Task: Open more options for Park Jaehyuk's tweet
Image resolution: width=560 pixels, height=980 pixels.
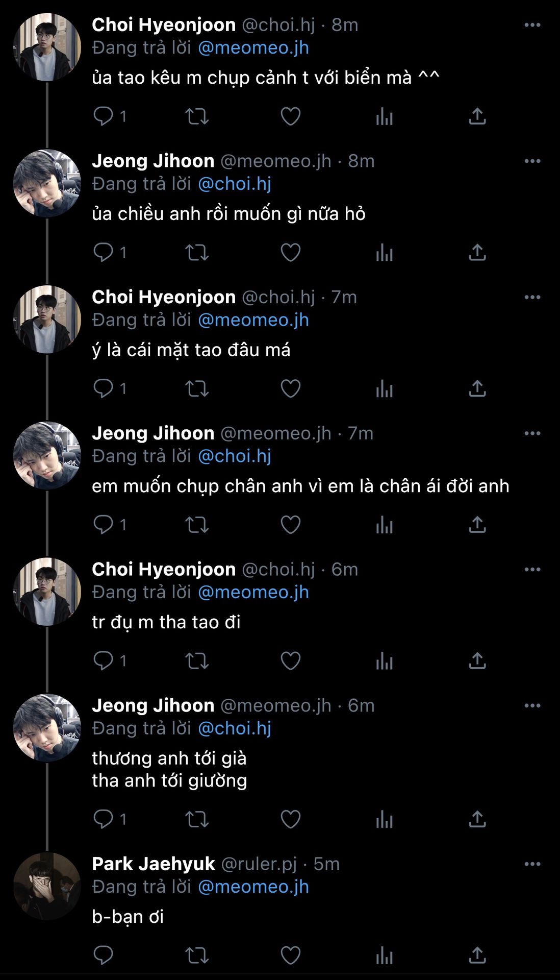Action: pos(532,864)
